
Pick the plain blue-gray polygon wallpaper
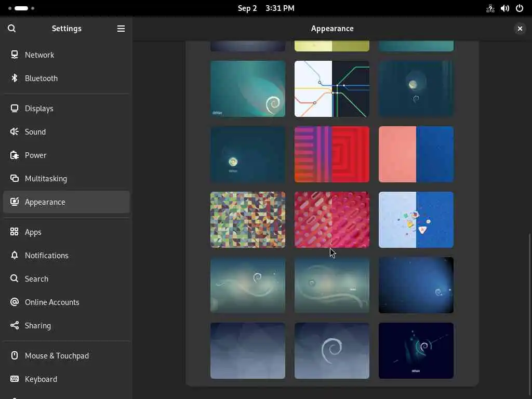(248, 351)
